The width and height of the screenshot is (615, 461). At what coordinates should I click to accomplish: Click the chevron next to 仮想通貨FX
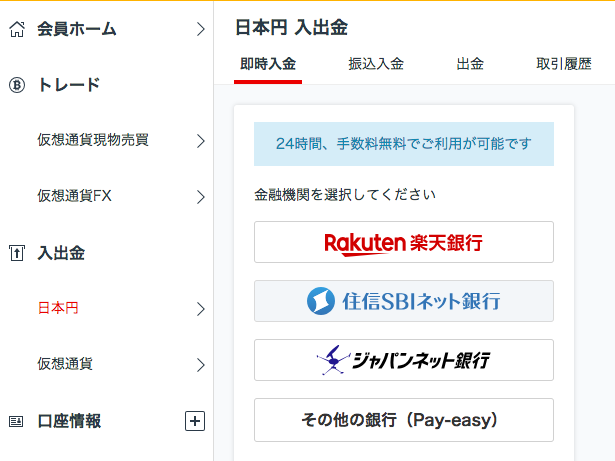(201, 197)
